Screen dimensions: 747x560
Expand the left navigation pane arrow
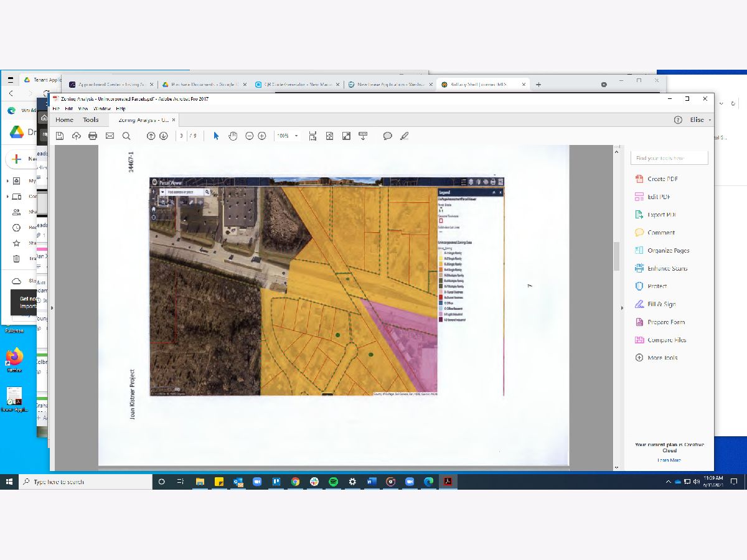click(52, 308)
